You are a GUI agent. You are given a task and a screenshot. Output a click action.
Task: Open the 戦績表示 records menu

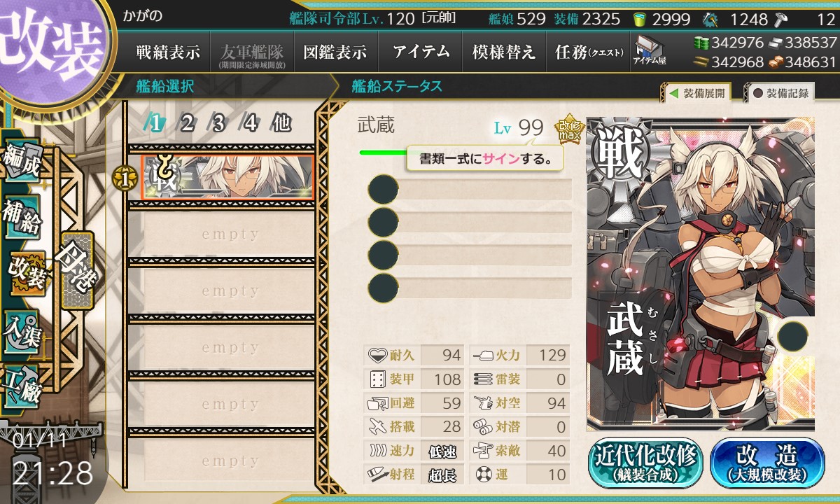coord(168,52)
